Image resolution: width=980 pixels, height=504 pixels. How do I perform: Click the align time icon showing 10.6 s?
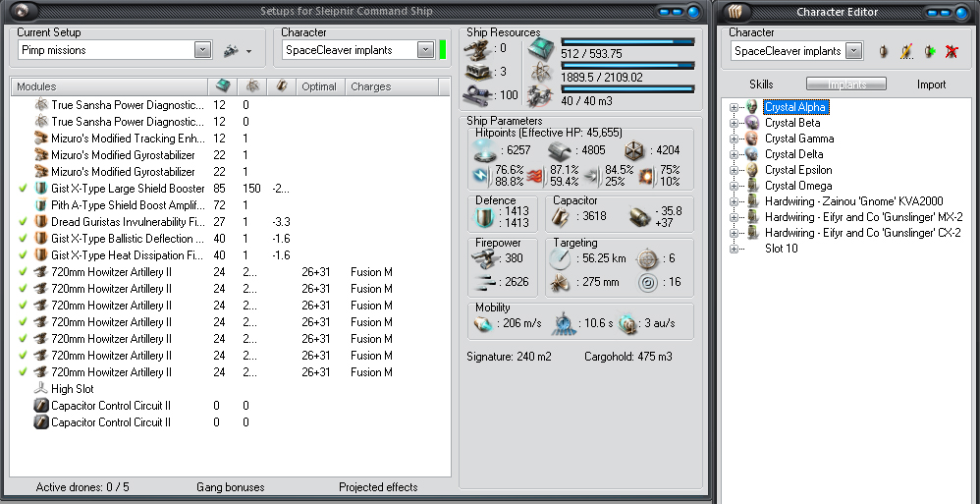pos(565,323)
